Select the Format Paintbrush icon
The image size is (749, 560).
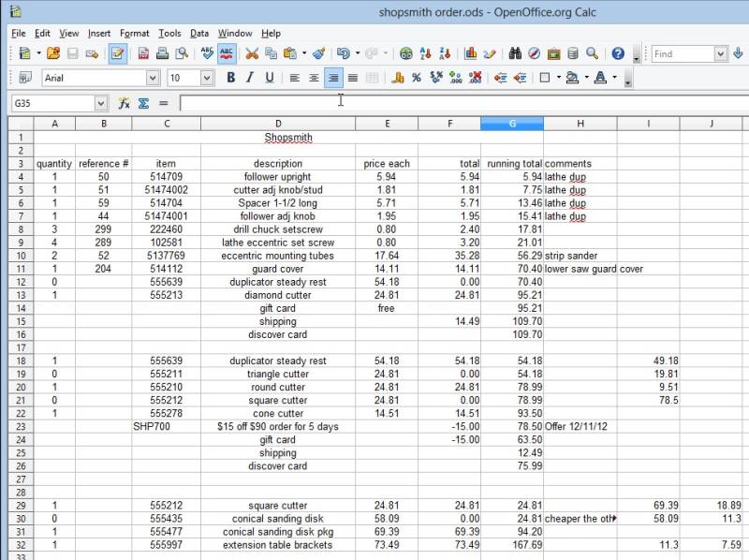pos(318,53)
